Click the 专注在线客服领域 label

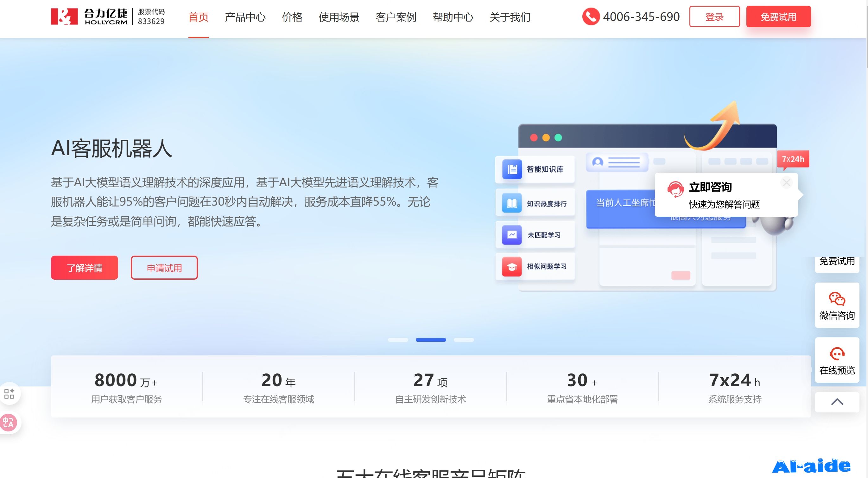click(278, 399)
